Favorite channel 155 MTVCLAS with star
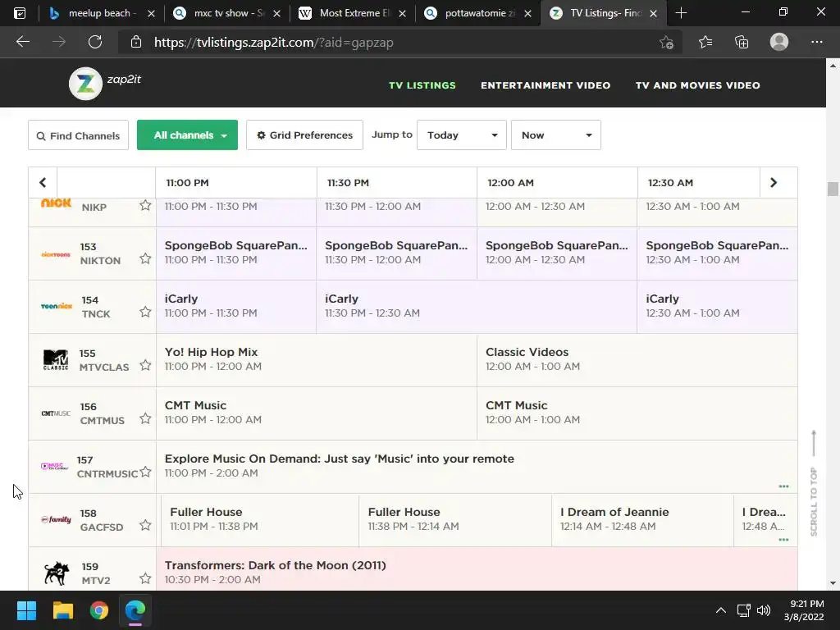 (145, 365)
